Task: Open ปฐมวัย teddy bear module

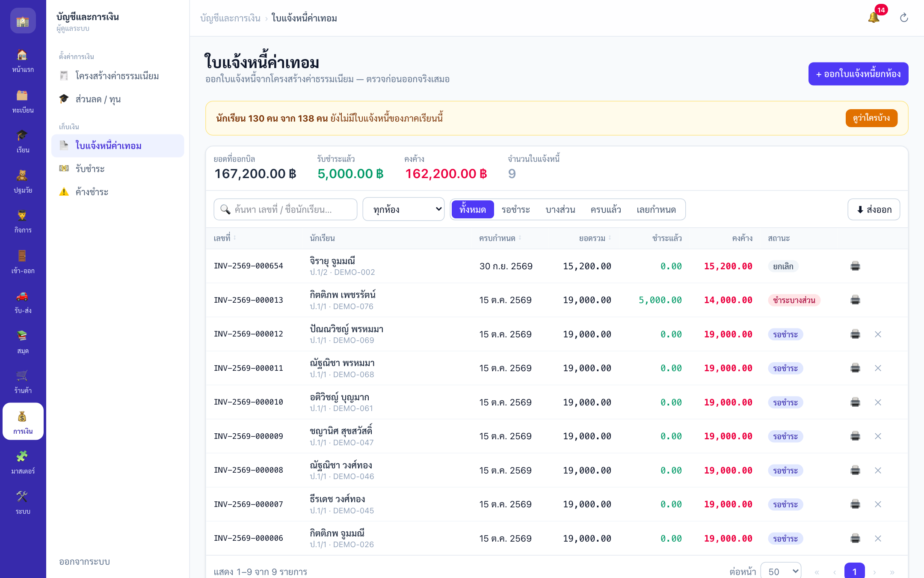Action: click(x=23, y=182)
